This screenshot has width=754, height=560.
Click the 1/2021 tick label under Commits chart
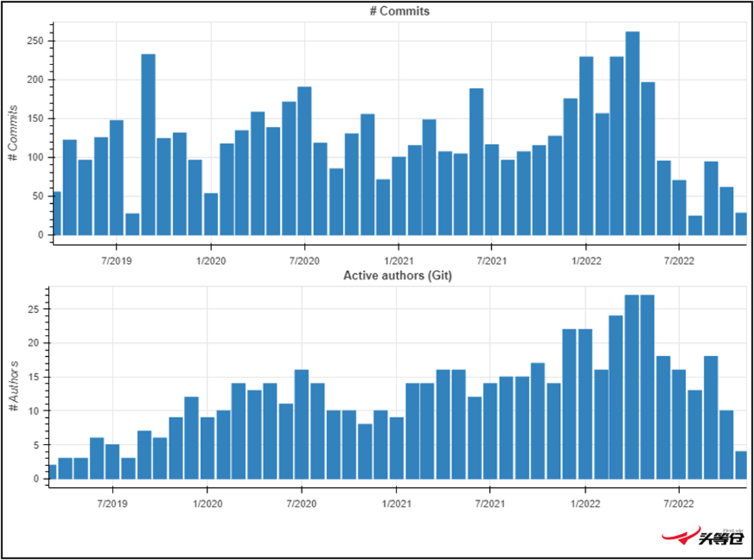tap(398, 260)
